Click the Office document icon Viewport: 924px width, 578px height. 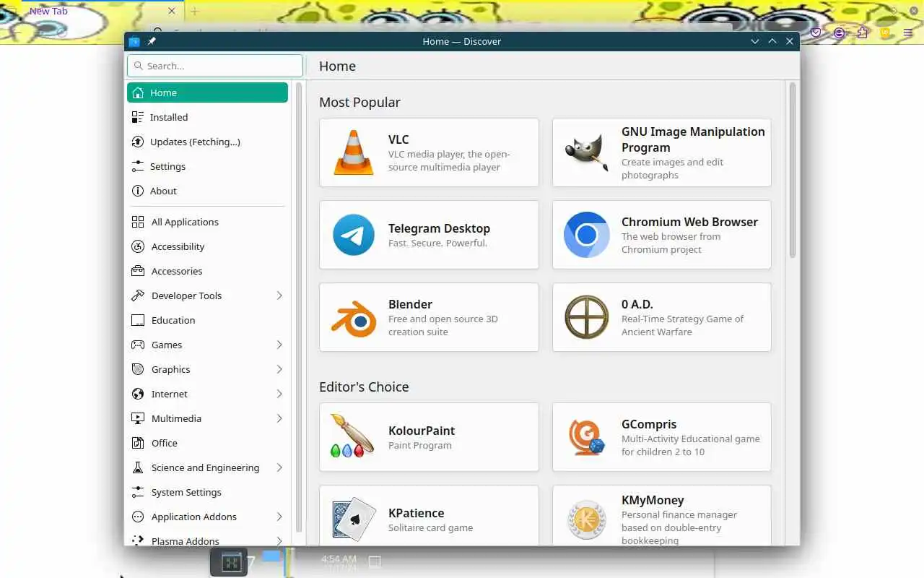(138, 443)
